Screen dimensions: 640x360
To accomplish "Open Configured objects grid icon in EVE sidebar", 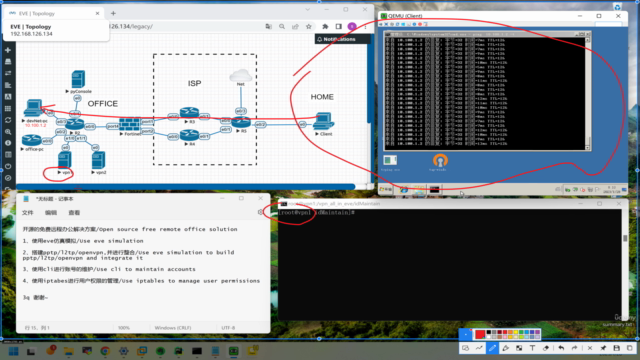I will (8, 109).
